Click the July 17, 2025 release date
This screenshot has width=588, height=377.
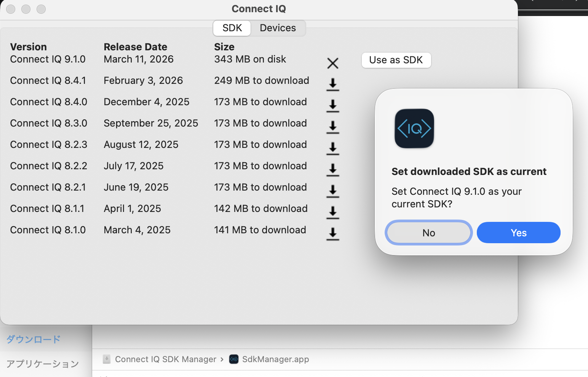click(134, 166)
